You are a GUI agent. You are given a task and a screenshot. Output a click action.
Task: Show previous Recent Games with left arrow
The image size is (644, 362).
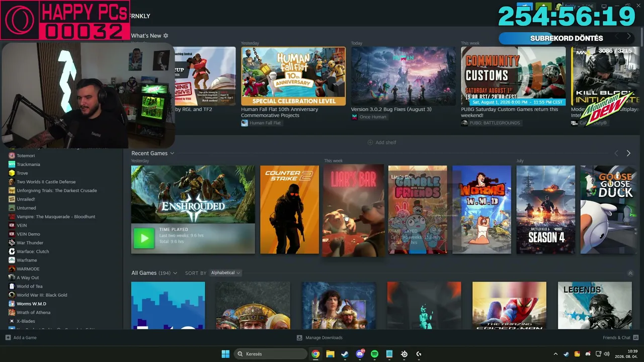pos(616,153)
